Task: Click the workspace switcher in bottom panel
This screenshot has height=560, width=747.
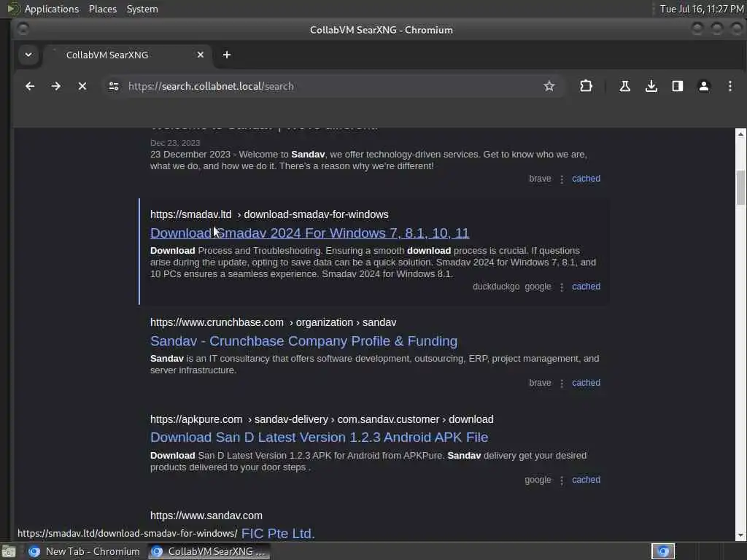Action: tap(663, 551)
